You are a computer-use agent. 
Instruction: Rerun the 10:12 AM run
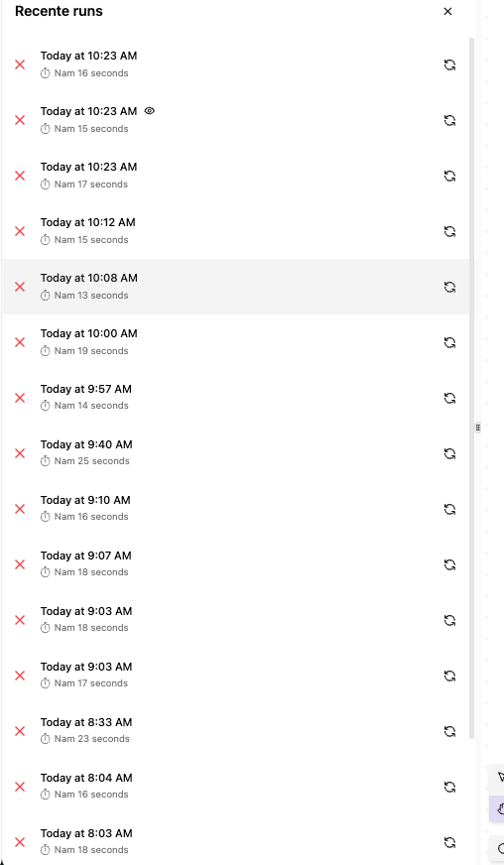tap(449, 232)
